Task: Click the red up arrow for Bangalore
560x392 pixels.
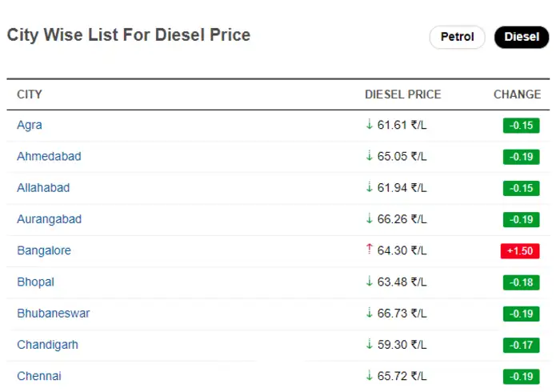Action: coord(369,250)
